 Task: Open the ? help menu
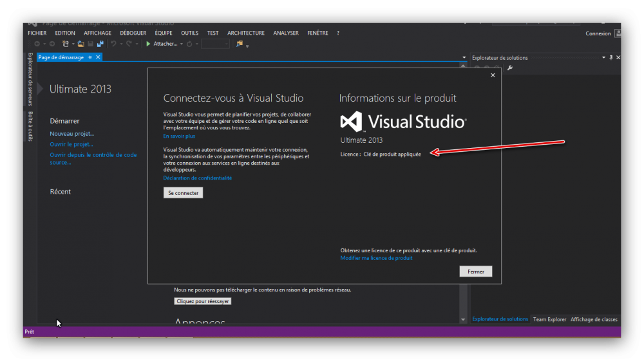pyautogui.click(x=338, y=33)
